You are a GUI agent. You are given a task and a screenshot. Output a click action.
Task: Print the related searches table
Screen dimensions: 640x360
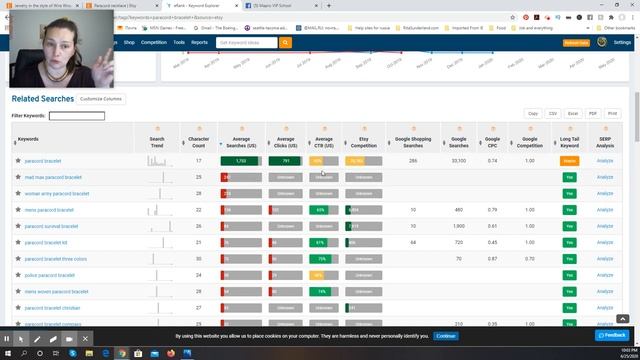(612, 113)
